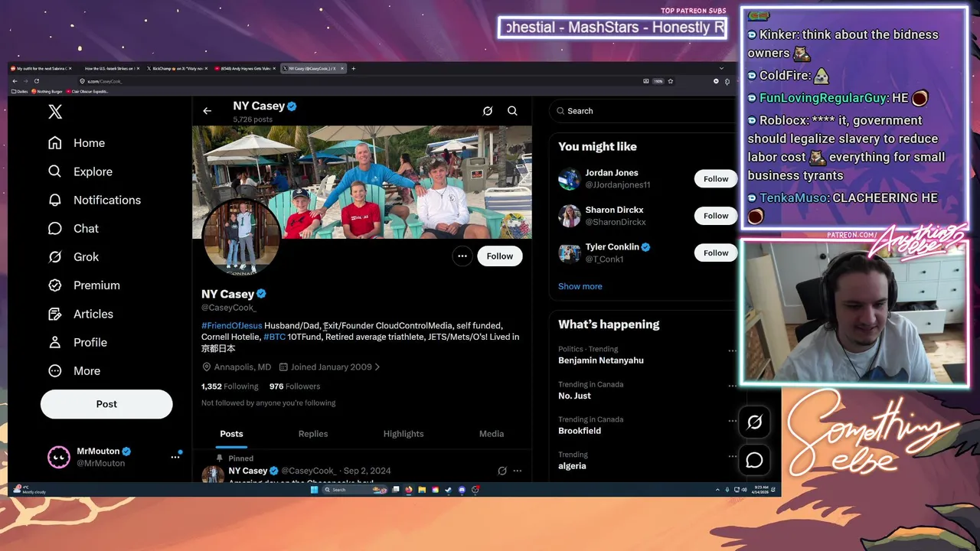Open No. Just trending topic

[575, 396]
